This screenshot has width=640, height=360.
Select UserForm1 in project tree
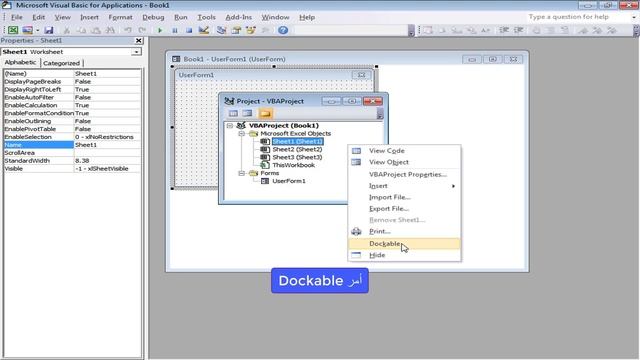[x=289, y=181]
